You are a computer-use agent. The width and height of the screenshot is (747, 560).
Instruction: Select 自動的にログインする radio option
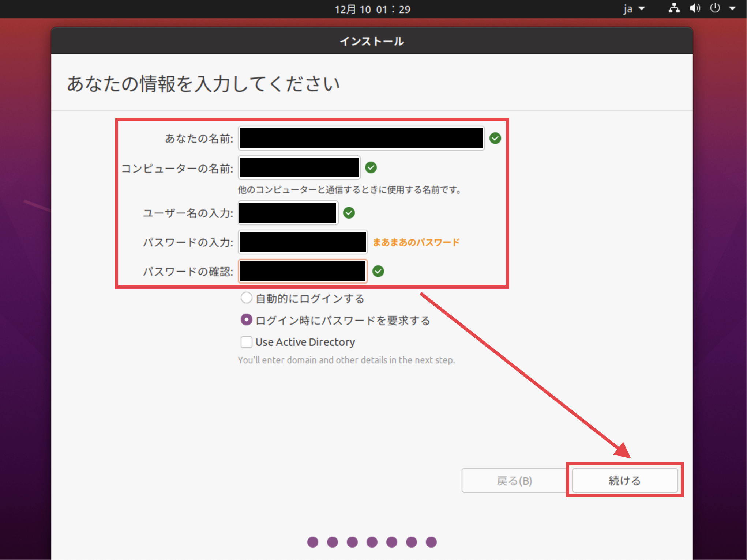[246, 298]
